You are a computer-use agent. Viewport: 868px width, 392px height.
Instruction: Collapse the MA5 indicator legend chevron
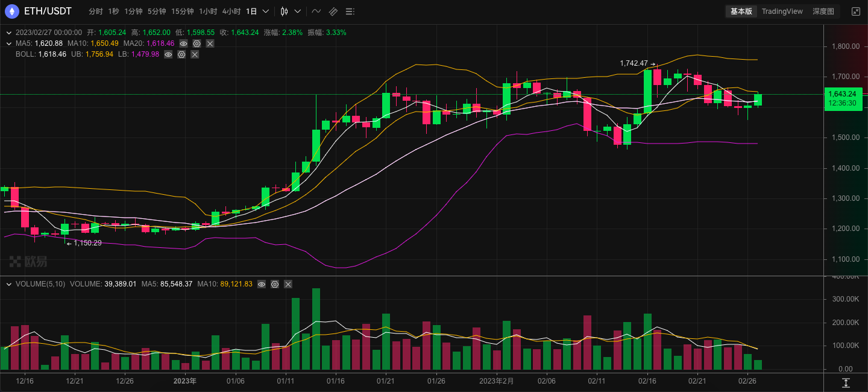coord(9,43)
